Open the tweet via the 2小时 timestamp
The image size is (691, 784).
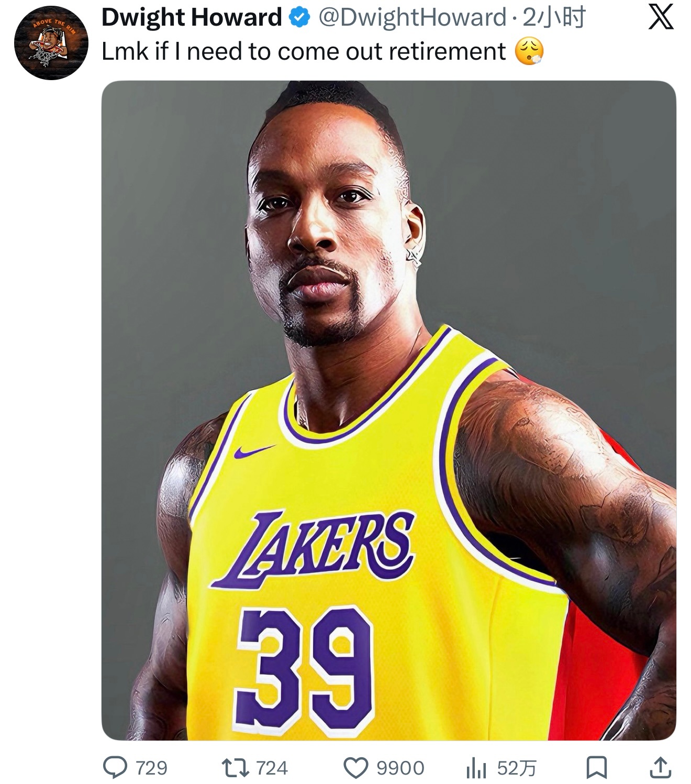554,18
